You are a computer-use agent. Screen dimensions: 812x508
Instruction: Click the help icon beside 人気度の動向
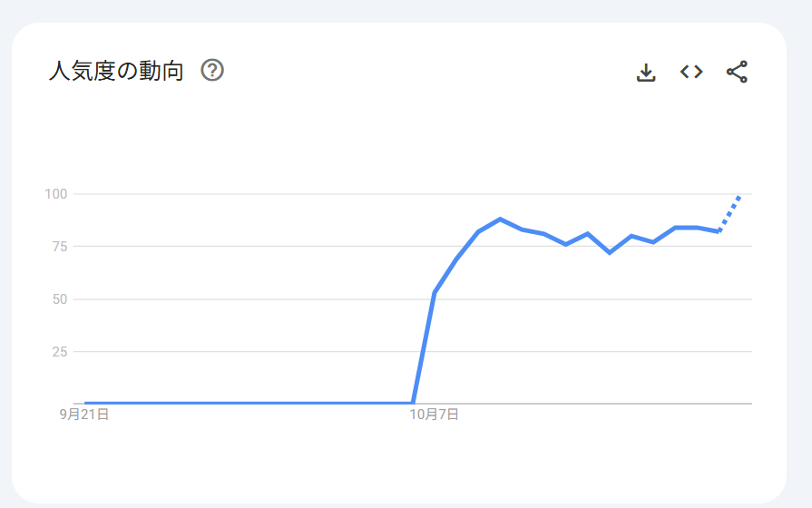tap(212, 71)
